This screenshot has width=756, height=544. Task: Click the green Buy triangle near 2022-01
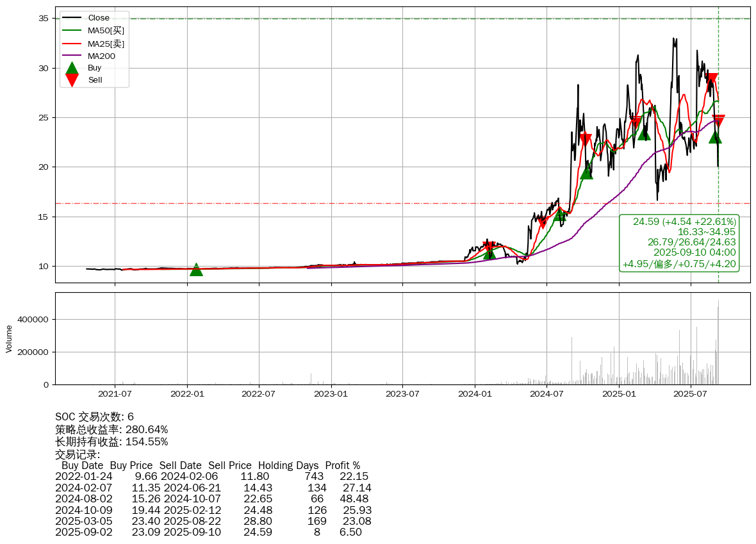(x=196, y=270)
